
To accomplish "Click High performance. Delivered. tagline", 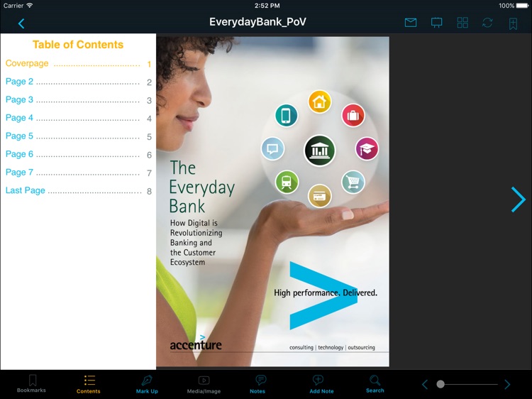I will (326, 293).
